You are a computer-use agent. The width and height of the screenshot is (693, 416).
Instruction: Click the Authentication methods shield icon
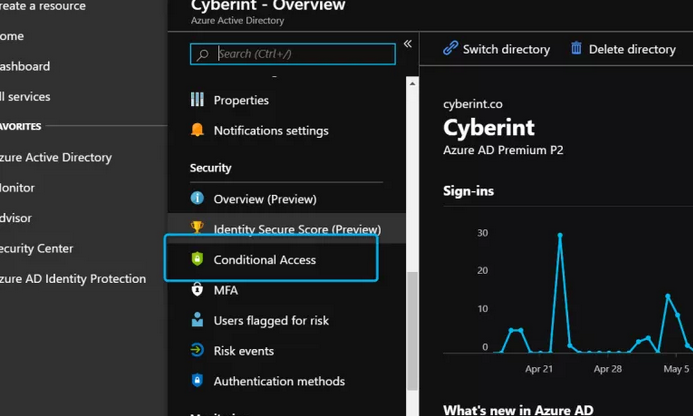(x=197, y=381)
